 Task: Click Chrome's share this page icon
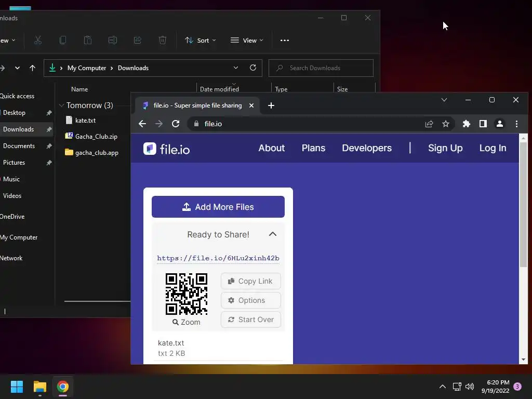coord(429,124)
